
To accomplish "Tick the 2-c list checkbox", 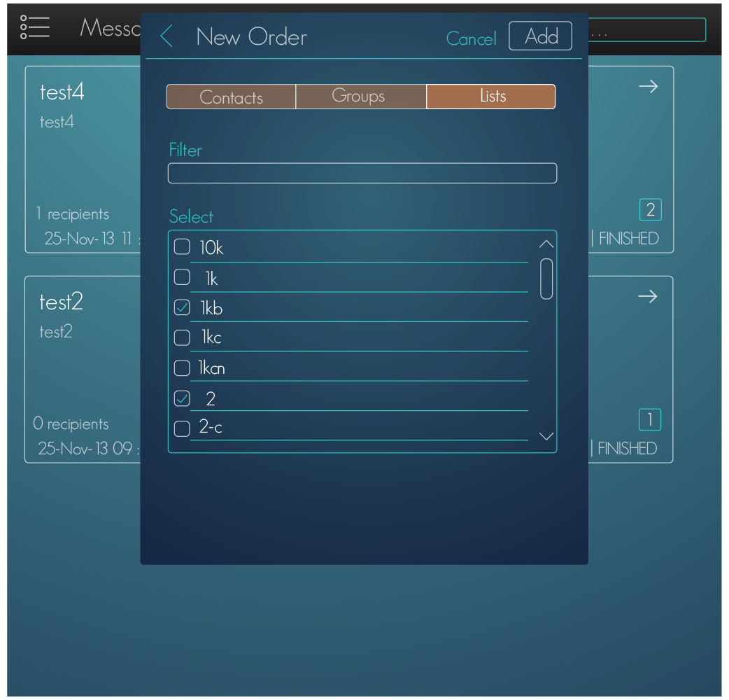I will [x=182, y=428].
